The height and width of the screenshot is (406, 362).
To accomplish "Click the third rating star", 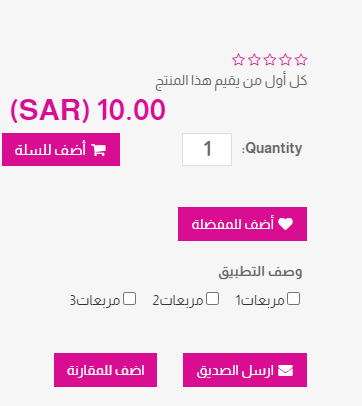I will point(270,60).
